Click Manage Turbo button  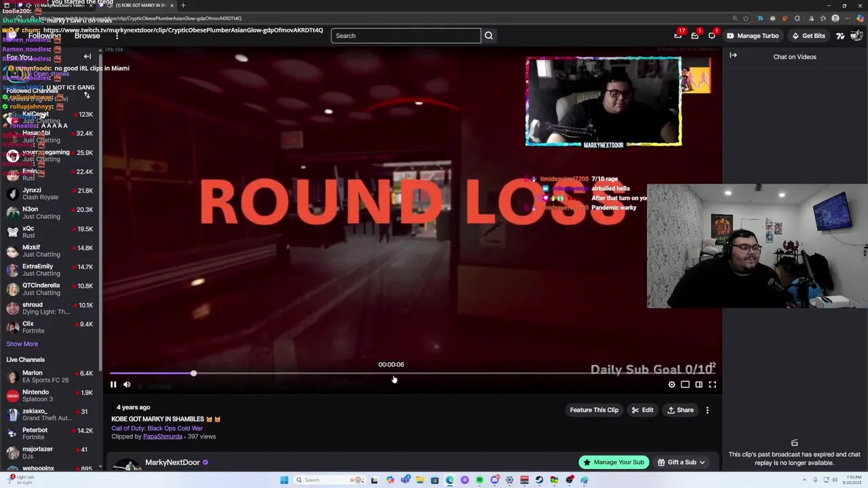[x=752, y=36]
